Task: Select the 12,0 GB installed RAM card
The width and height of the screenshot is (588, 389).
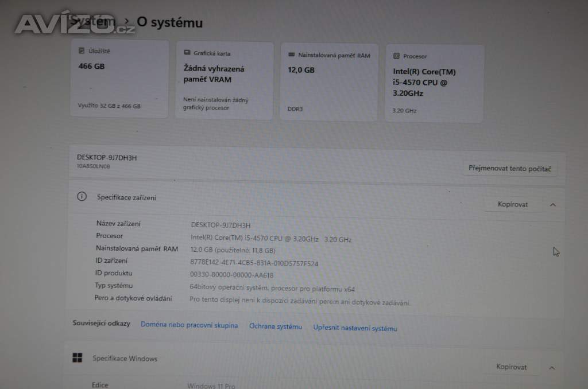Action: coord(328,82)
